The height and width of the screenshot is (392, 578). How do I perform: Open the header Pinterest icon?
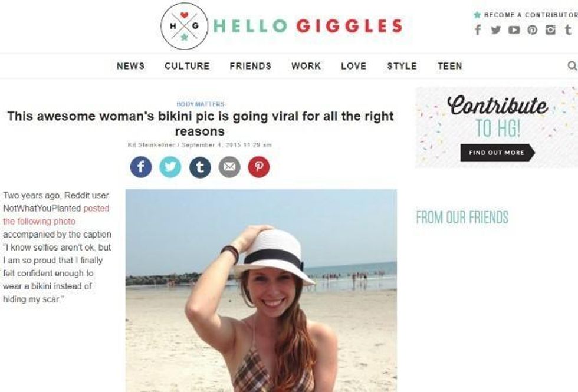coord(532,30)
